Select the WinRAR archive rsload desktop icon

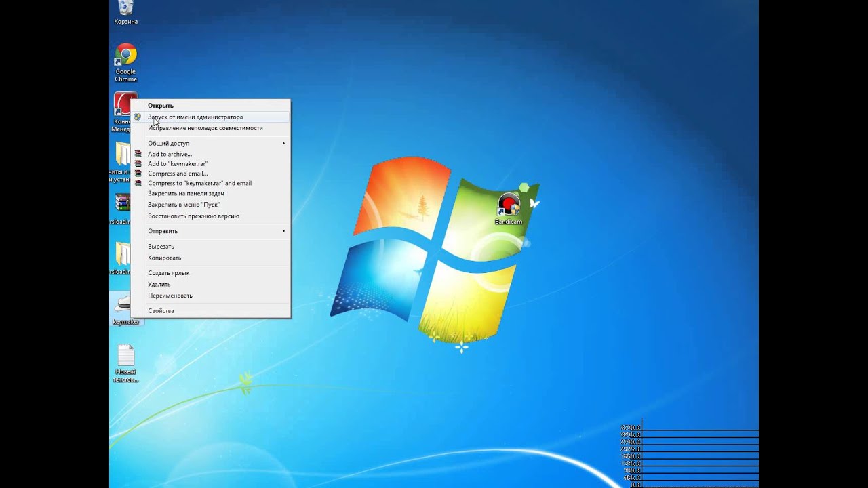click(x=121, y=209)
